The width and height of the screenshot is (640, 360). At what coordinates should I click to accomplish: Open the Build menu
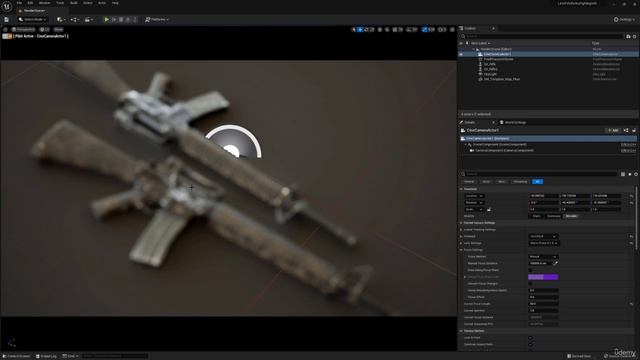pyautogui.click(x=74, y=3)
